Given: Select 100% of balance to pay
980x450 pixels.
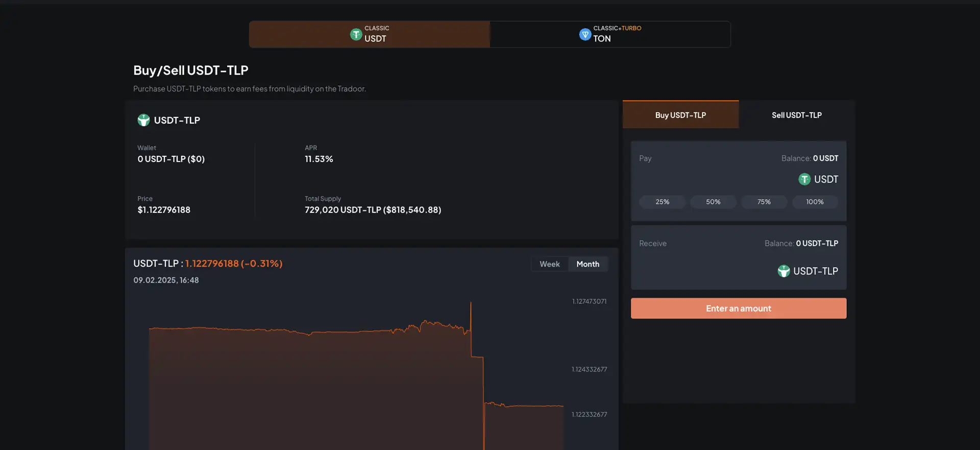Looking at the screenshot, I should [x=815, y=202].
